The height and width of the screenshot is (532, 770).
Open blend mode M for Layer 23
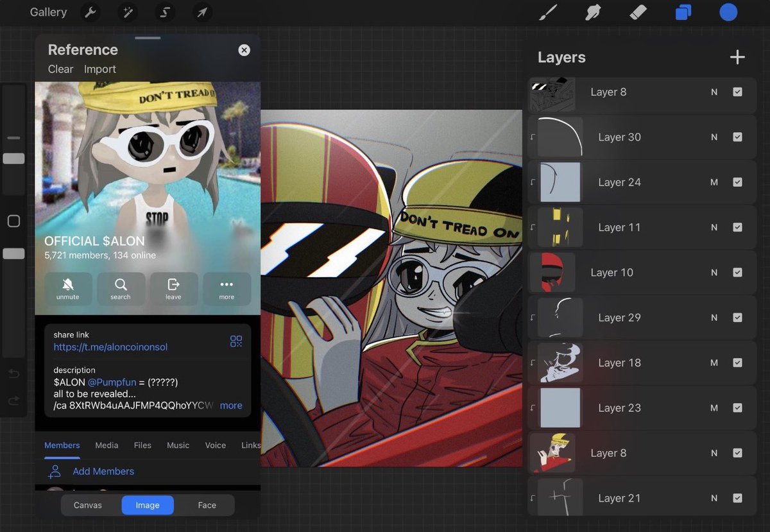(714, 408)
